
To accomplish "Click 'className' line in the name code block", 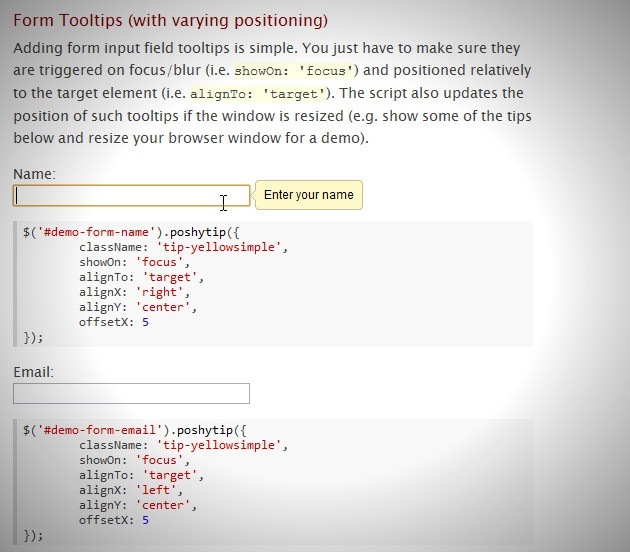I will (184, 247).
